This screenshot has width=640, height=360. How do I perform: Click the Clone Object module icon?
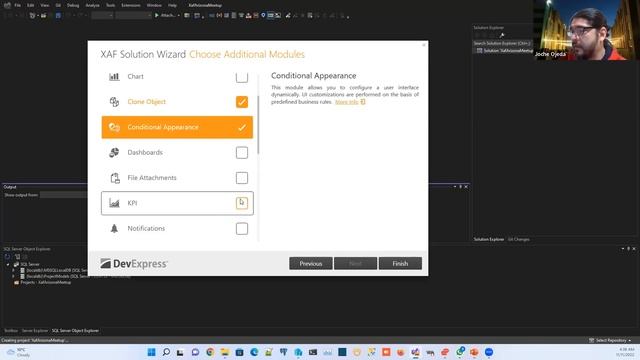click(x=114, y=102)
